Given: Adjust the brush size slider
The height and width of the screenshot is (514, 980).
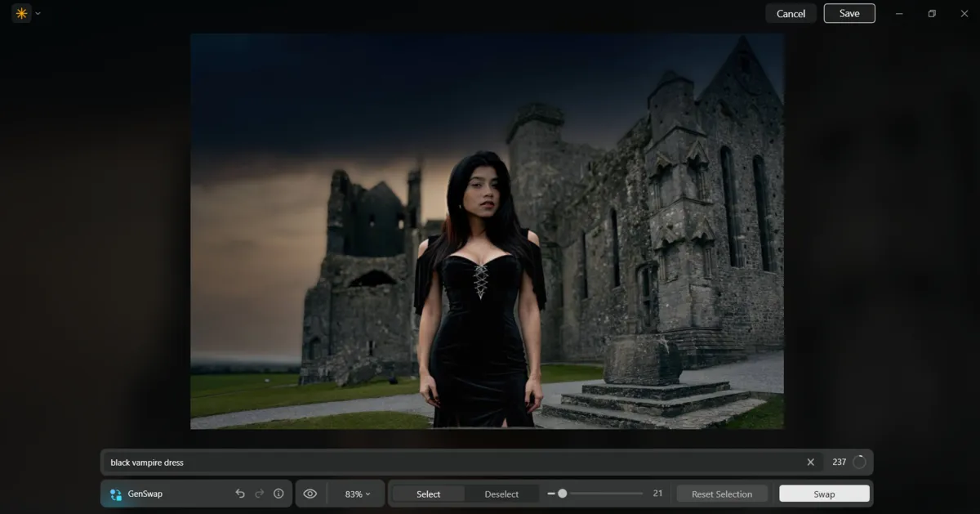Looking at the screenshot, I should click(x=563, y=494).
